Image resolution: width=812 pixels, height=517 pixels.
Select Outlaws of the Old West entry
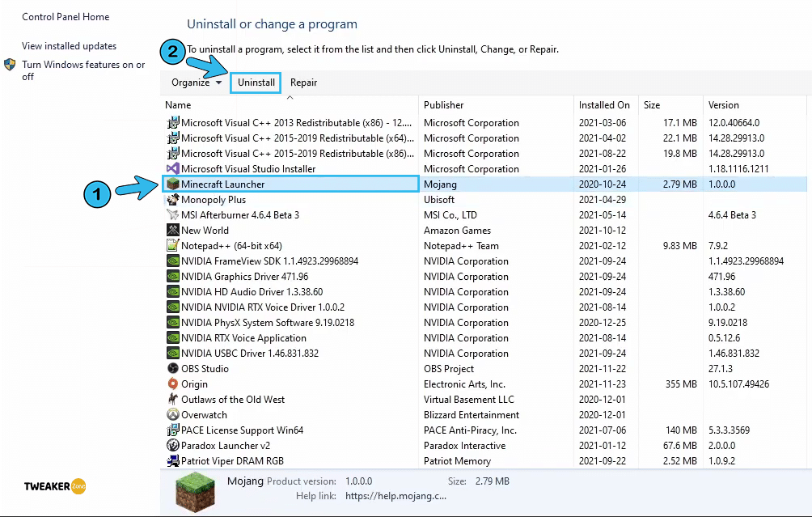233,400
